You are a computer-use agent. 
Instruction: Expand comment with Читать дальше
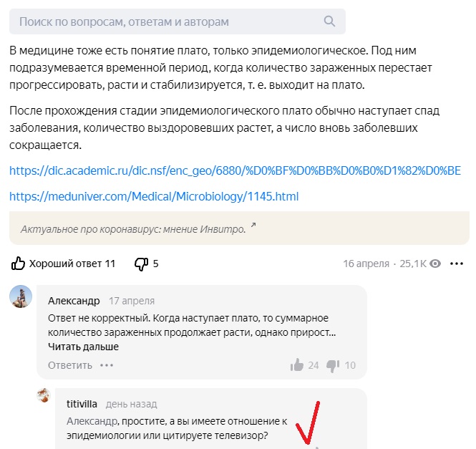point(83,347)
